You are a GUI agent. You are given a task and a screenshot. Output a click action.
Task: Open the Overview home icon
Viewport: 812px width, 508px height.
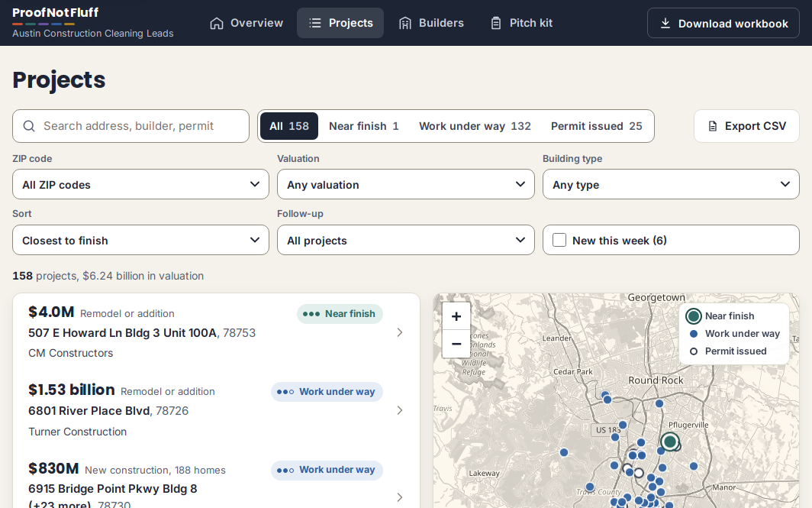pyautogui.click(x=217, y=24)
